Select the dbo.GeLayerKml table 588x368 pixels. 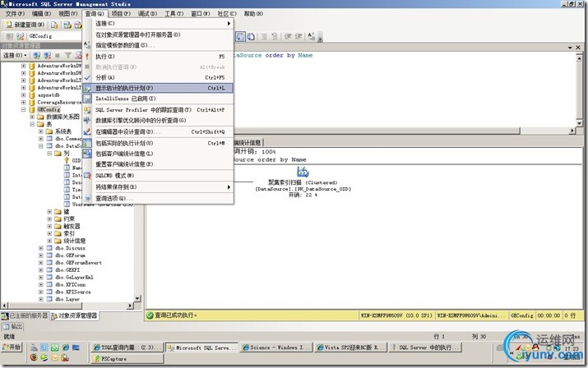74,278
